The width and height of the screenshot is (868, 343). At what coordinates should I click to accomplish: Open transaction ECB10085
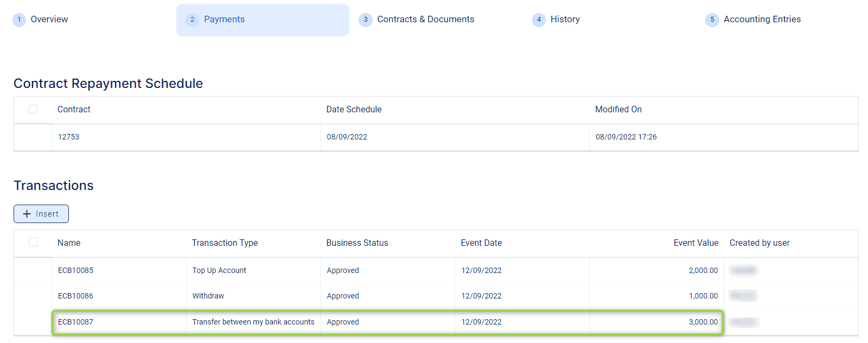click(76, 270)
